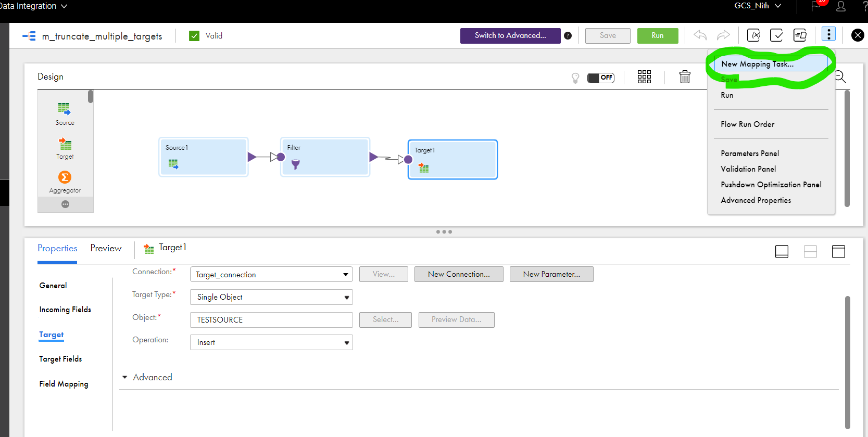Close the mapping designer with X
This screenshot has height=437, width=868.
(x=857, y=35)
